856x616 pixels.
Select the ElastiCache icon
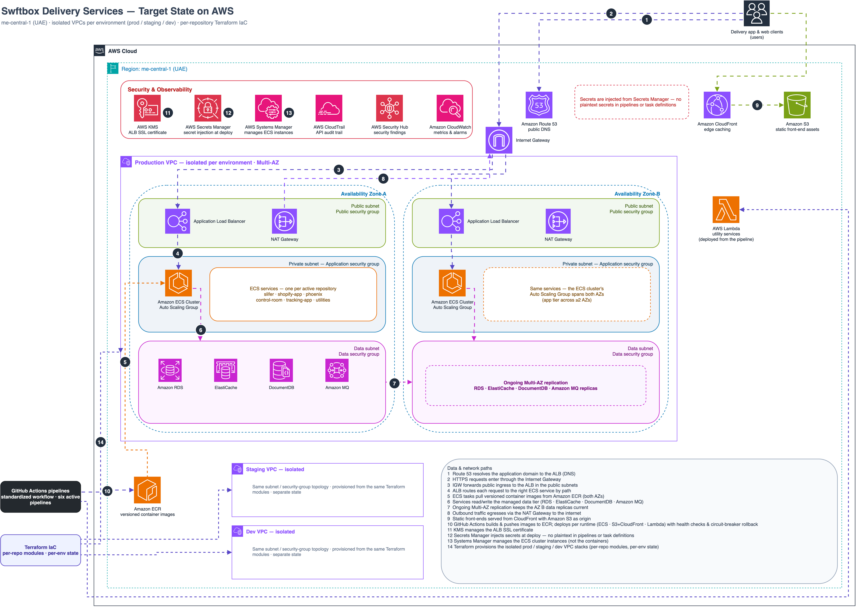pos(226,370)
